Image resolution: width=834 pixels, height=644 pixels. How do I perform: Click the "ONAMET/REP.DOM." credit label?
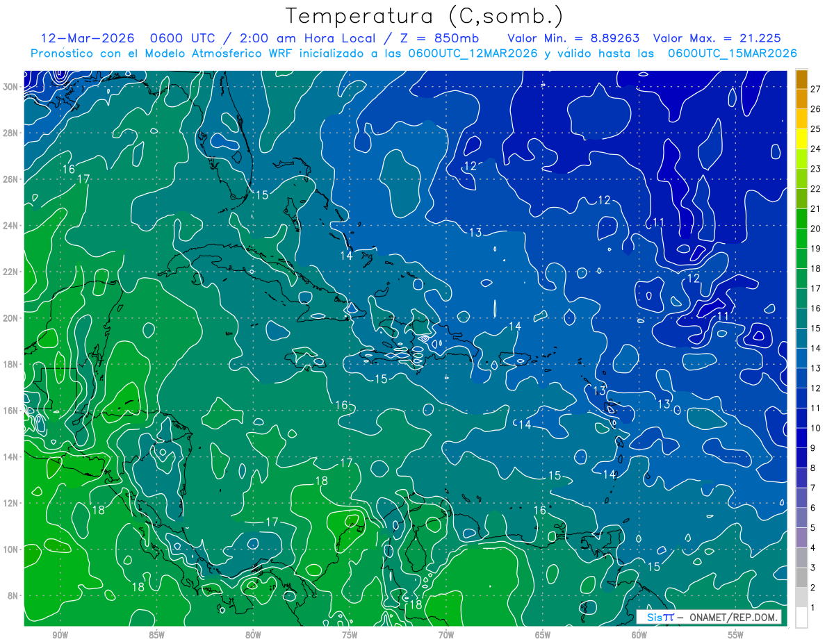733,617
